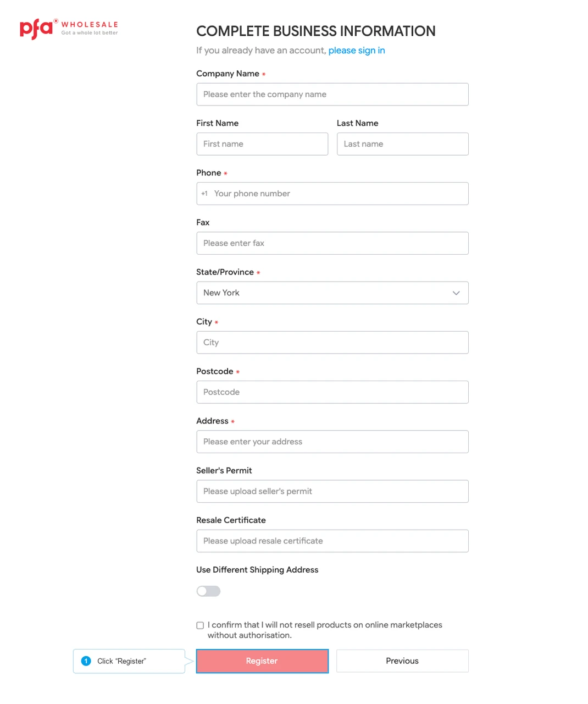Click the First name input

262,144
